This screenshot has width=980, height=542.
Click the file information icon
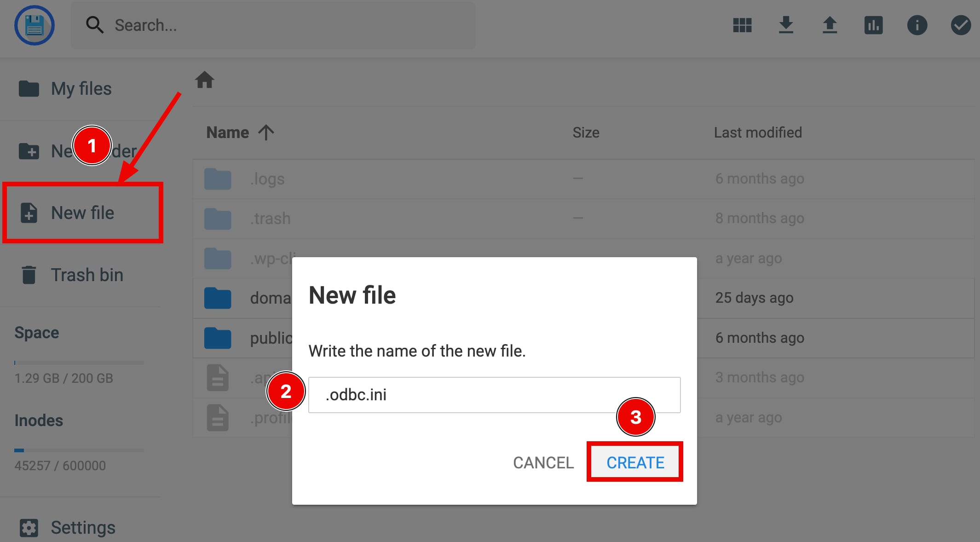coord(917,25)
